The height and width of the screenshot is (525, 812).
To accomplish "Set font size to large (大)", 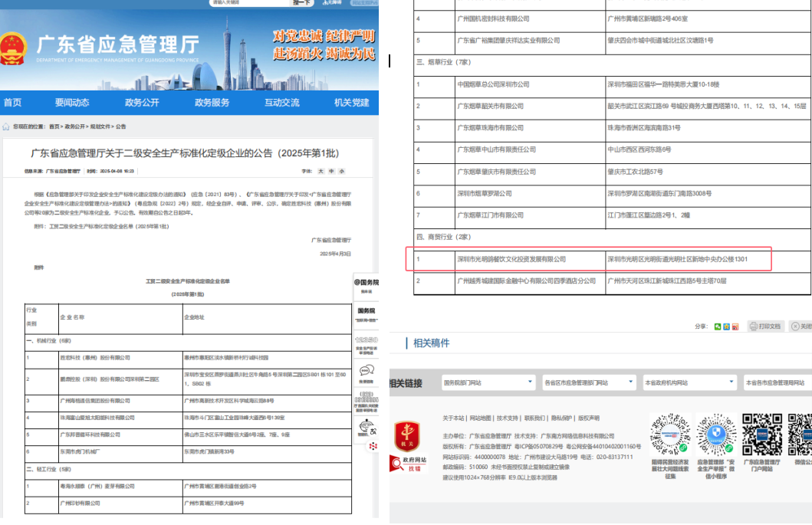I will (x=321, y=172).
